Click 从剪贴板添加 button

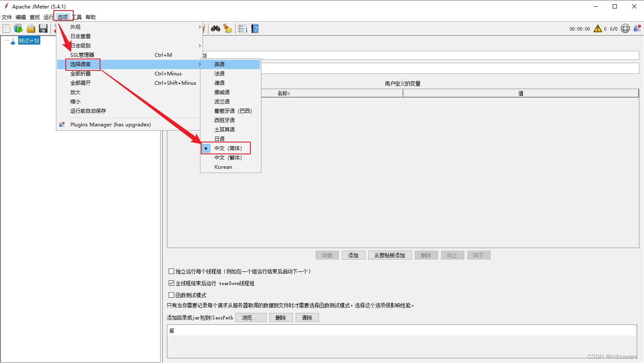pyautogui.click(x=390, y=255)
